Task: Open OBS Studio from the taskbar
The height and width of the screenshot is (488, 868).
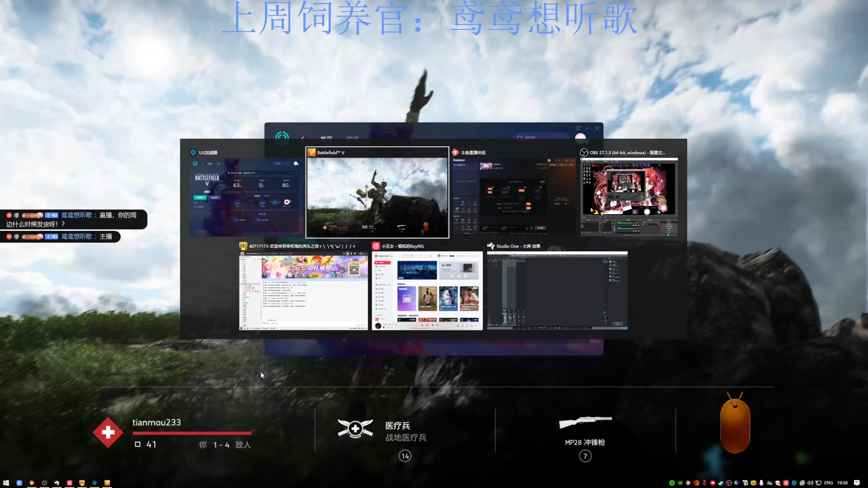Action: click(x=44, y=483)
